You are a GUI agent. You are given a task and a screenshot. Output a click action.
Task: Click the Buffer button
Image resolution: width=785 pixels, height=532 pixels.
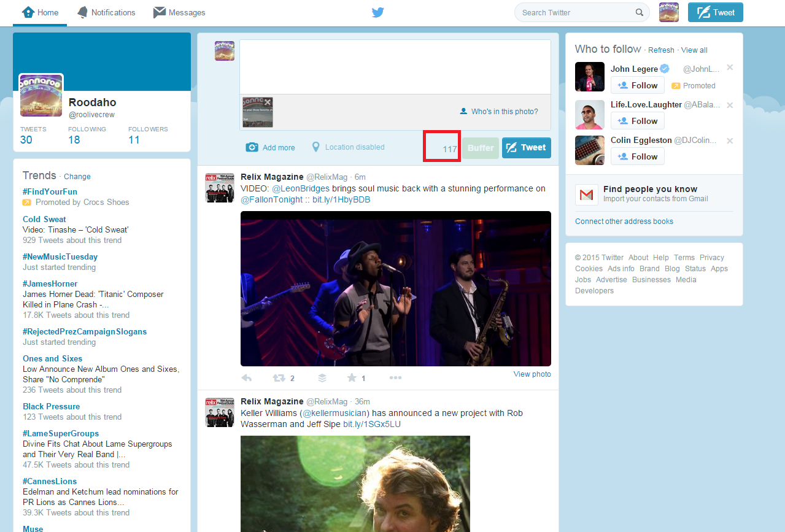(481, 148)
